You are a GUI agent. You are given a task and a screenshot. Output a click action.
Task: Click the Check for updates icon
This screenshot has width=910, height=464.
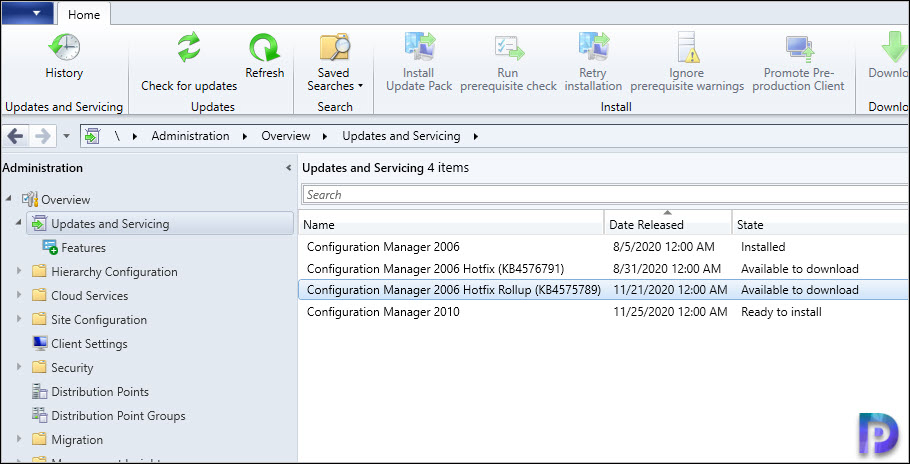(x=189, y=47)
